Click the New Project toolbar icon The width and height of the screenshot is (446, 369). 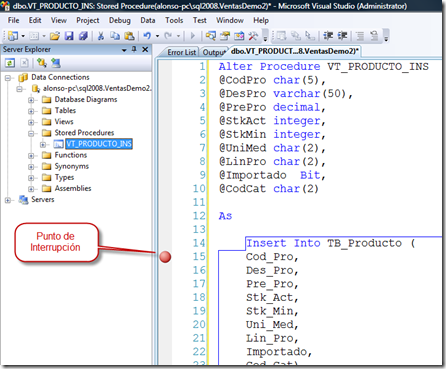point(13,36)
